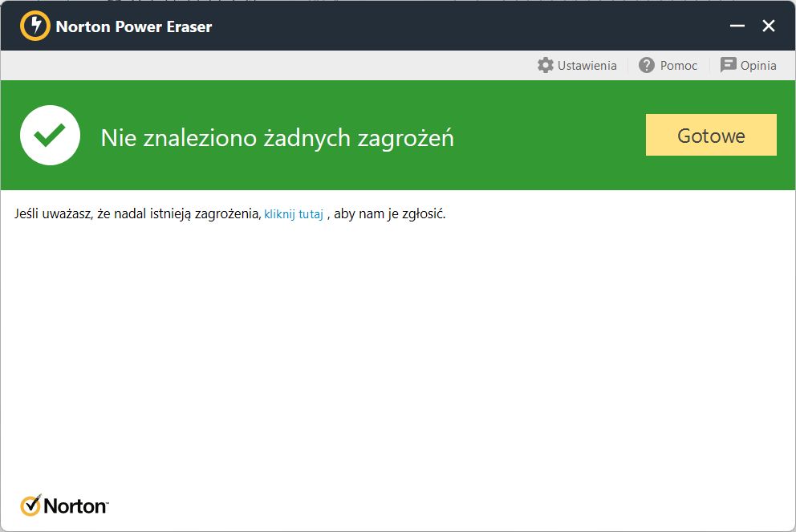Open the Pomoc label
The width and height of the screenshot is (796, 532).
678,66
